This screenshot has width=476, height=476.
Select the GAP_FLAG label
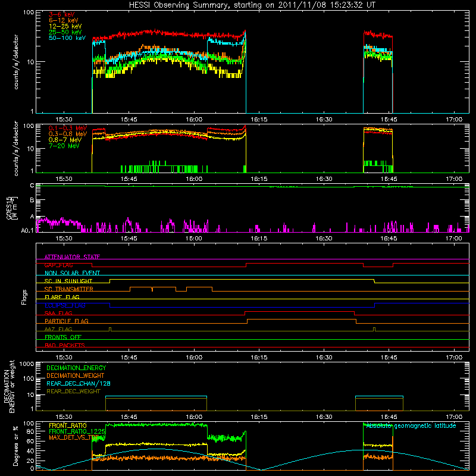(x=58, y=265)
